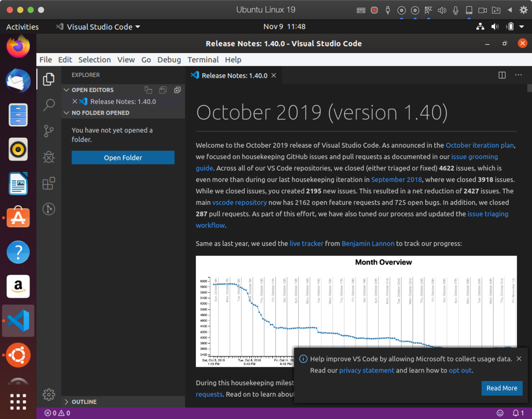Screen dimensions: 532x419
Task: Open the notifications bell in the status bar
Action: click(516, 413)
